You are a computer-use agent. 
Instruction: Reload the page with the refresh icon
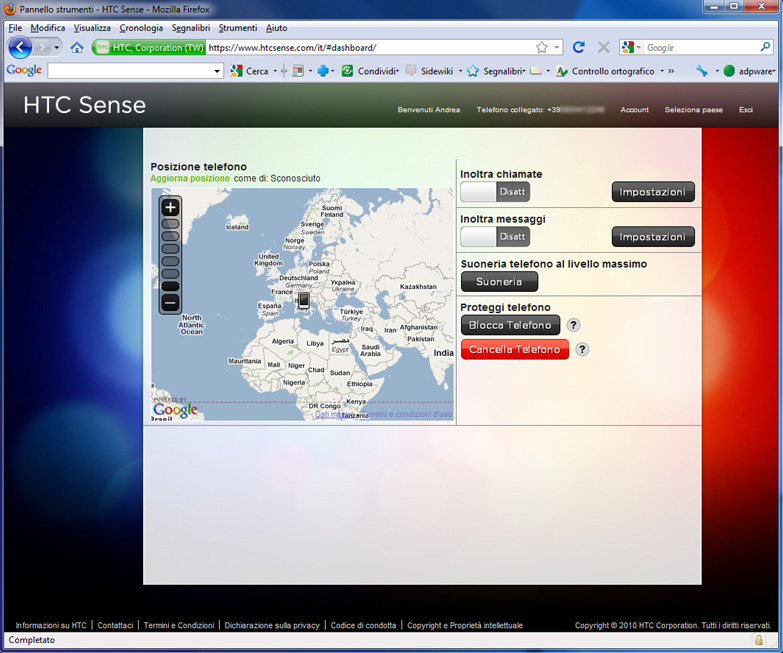(x=578, y=47)
